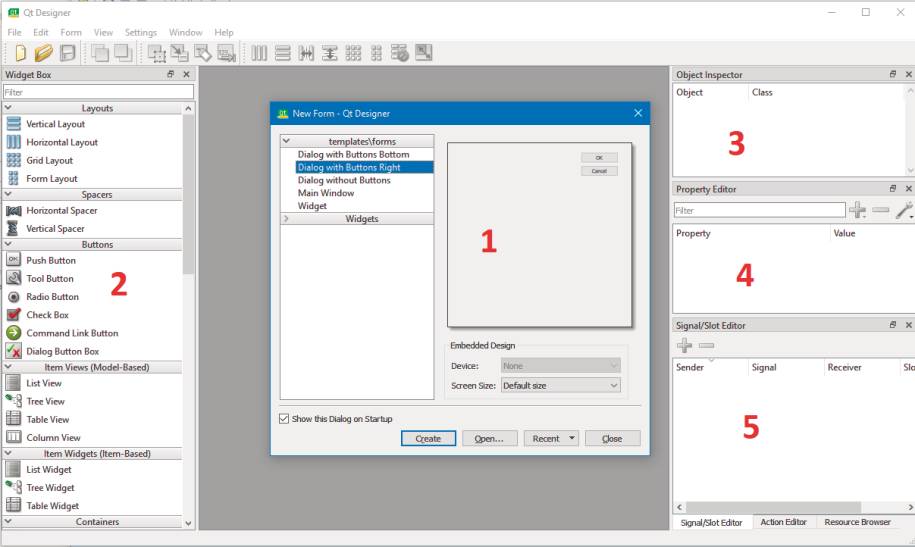Collapse the Layouts category in Widget Box

(8, 108)
